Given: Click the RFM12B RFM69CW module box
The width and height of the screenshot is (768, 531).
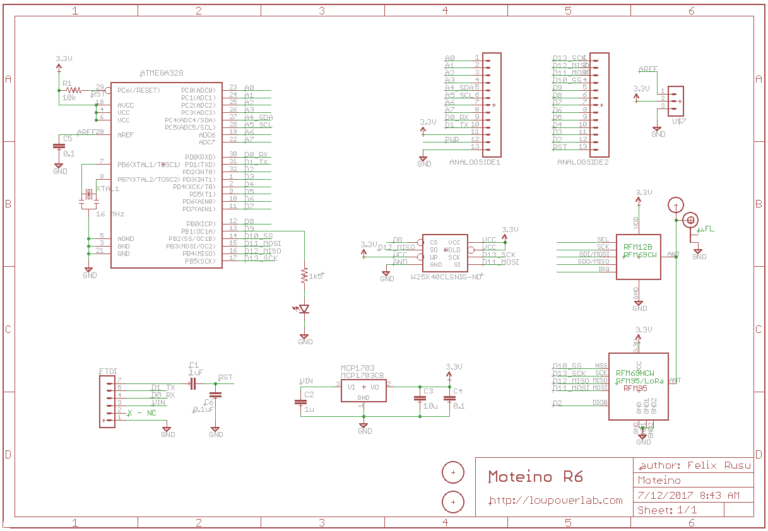Looking at the screenshot, I should (638, 257).
